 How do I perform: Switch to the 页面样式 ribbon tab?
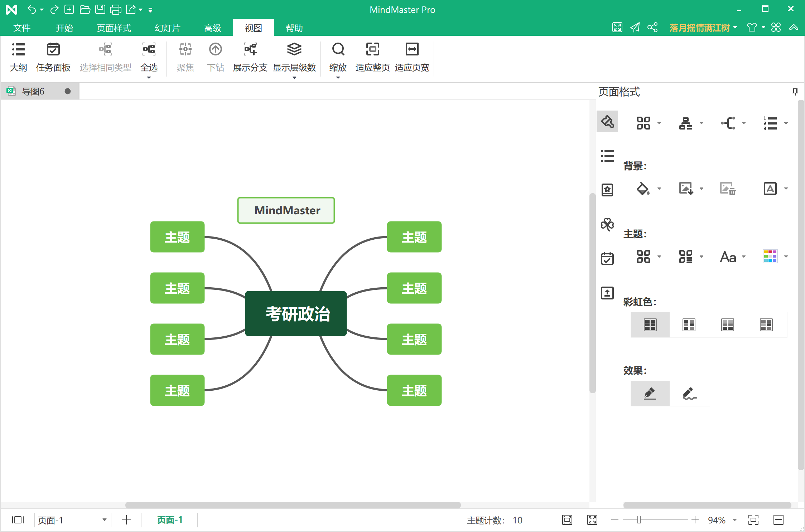click(x=114, y=28)
